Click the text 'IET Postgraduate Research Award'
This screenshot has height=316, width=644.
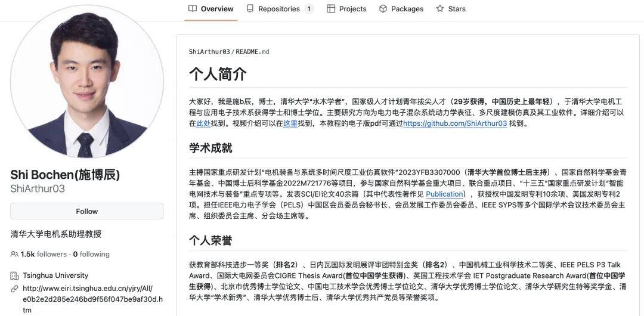pos(530,275)
